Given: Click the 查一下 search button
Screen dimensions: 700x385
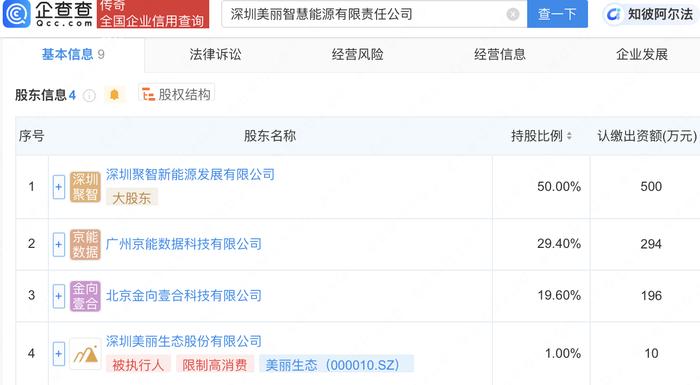Looking at the screenshot, I should pos(557,14).
